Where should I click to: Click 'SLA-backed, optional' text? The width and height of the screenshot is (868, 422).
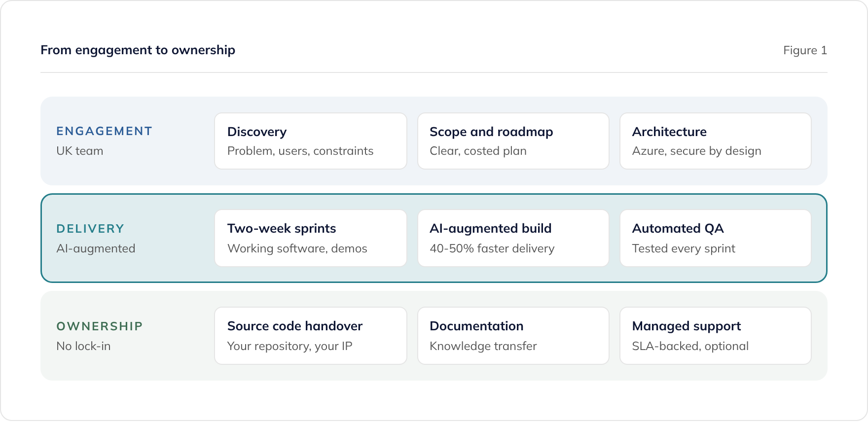click(x=690, y=346)
